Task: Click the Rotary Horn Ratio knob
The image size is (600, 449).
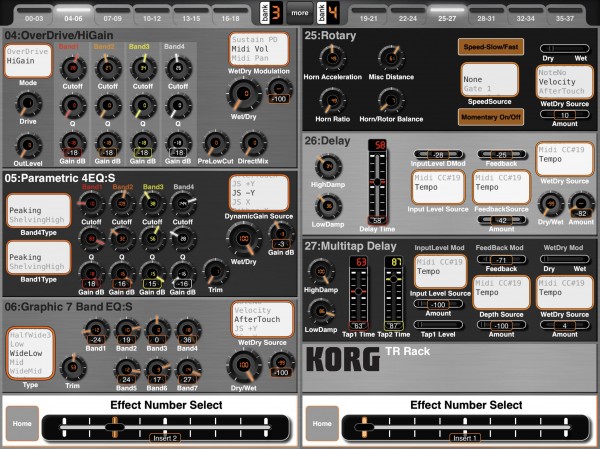Action: (332, 101)
